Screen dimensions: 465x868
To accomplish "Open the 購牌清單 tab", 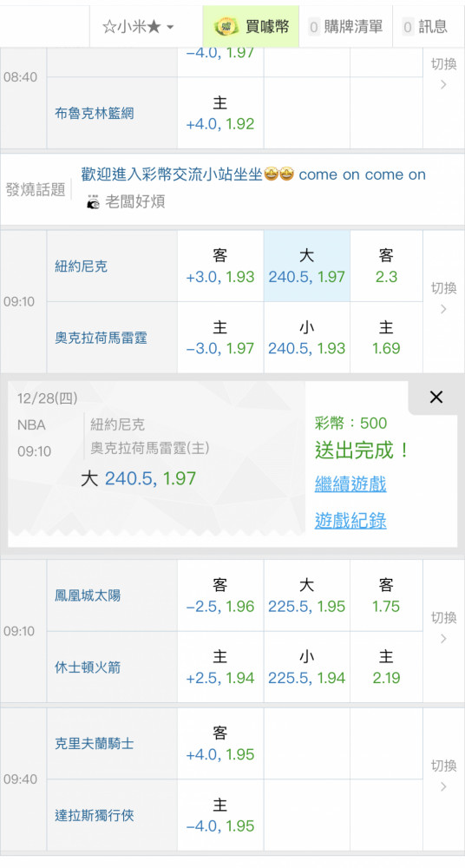I will pos(346,27).
